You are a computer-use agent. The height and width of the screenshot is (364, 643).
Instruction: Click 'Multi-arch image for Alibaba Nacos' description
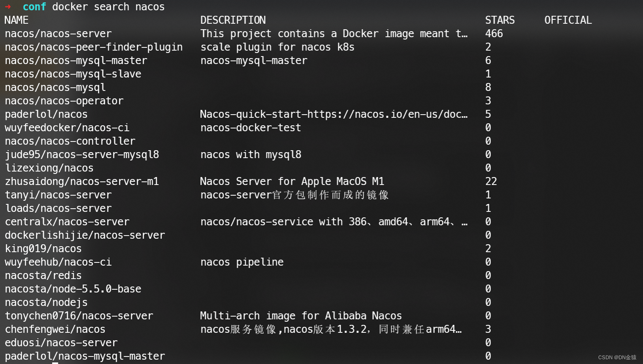point(301,316)
